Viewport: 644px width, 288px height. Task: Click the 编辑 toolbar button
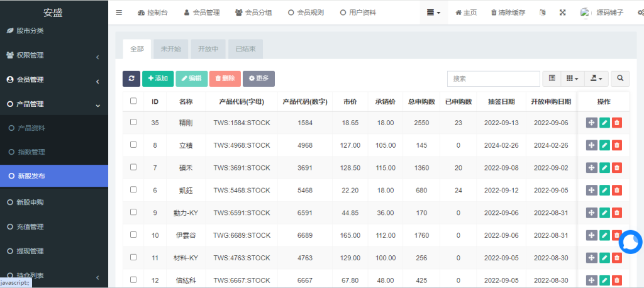pos(192,79)
